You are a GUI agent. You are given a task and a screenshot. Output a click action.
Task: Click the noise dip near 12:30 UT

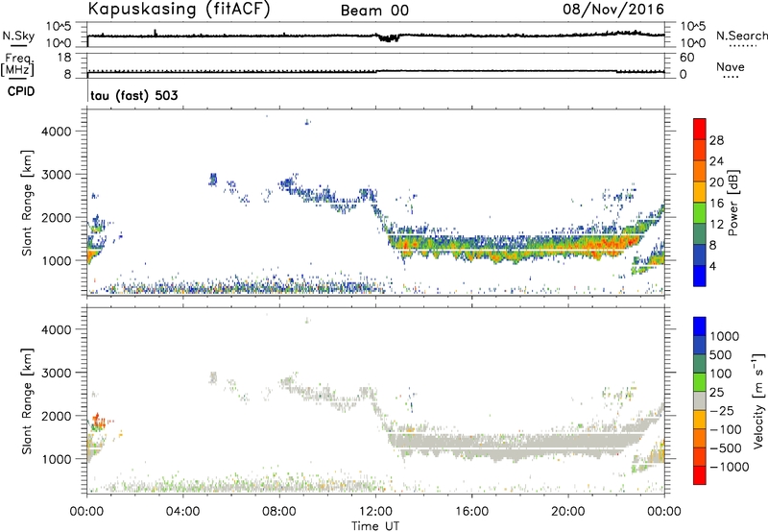[388, 38]
